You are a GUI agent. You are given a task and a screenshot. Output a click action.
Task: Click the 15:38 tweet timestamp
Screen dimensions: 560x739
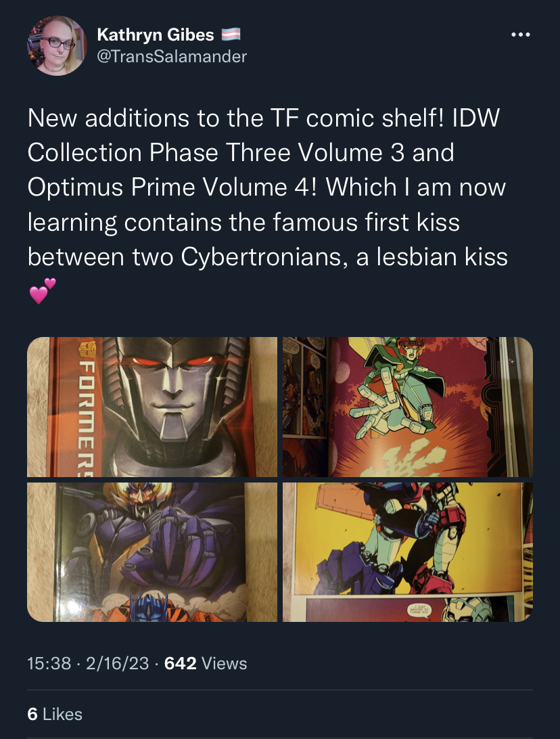[x=49, y=664]
